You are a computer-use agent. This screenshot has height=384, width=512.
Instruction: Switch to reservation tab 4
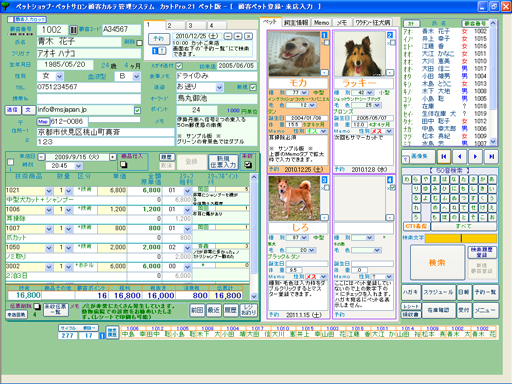[x=217, y=25]
